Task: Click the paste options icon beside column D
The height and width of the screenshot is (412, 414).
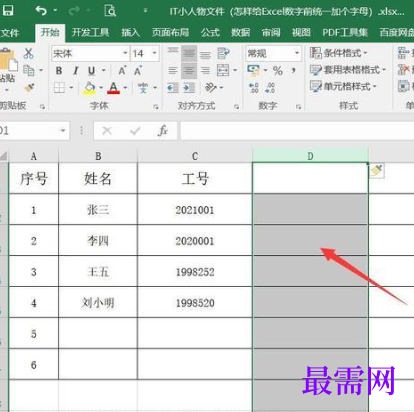Action: [x=377, y=171]
